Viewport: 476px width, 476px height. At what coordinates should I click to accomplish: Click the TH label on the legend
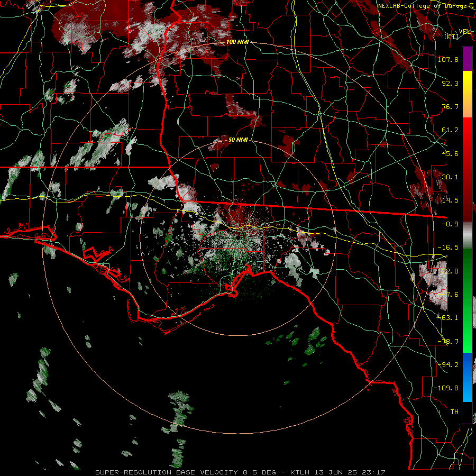pyautogui.click(x=454, y=411)
